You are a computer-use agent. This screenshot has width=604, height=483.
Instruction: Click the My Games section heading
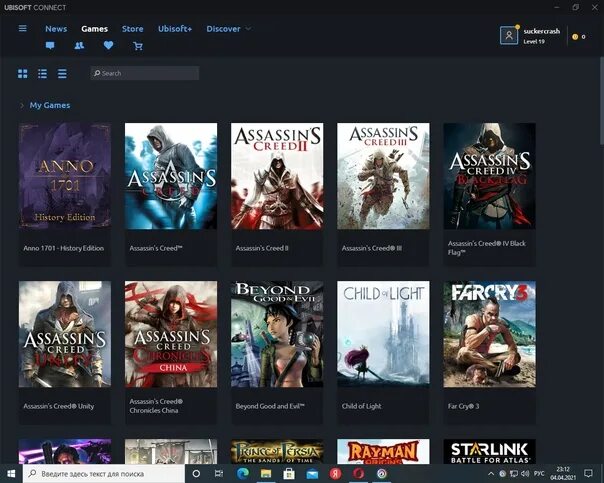[50, 105]
